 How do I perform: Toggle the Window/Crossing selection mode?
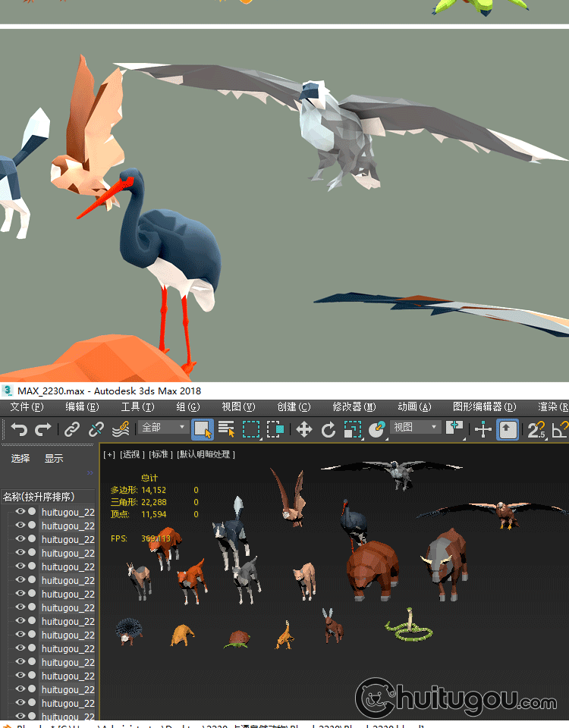coord(275,430)
